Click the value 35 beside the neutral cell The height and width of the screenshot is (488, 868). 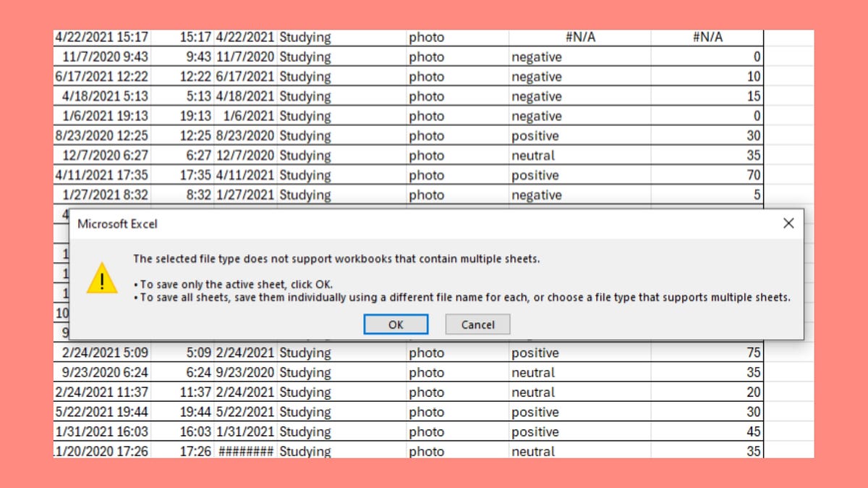pos(752,155)
